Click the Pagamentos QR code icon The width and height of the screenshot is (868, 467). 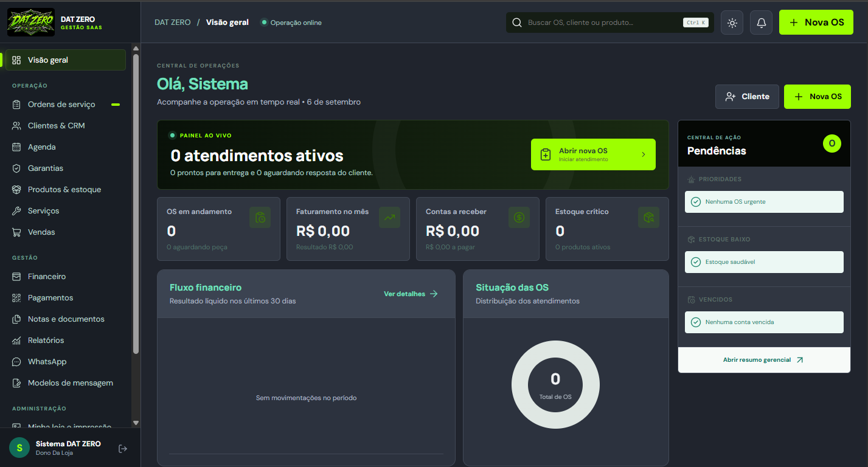click(16, 298)
